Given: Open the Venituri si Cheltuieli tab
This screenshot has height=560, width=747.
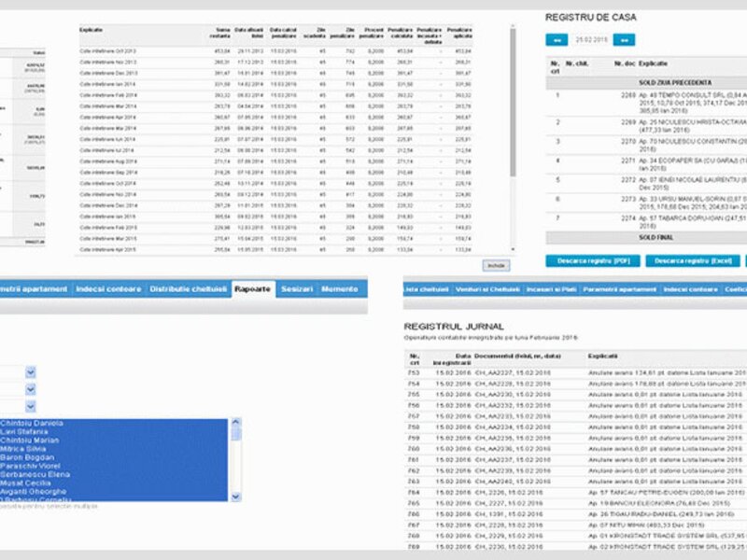Looking at the screenshot, I should pos(486,289).
